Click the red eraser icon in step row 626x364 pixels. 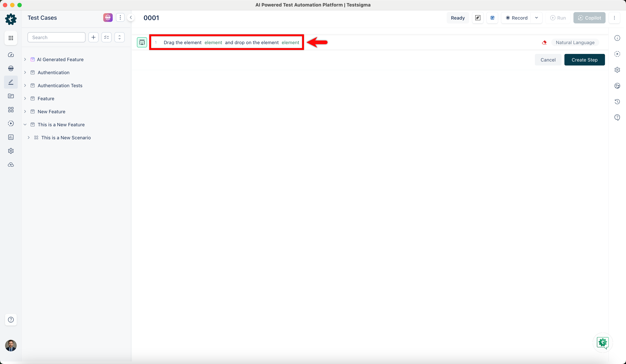pos(544,43)
